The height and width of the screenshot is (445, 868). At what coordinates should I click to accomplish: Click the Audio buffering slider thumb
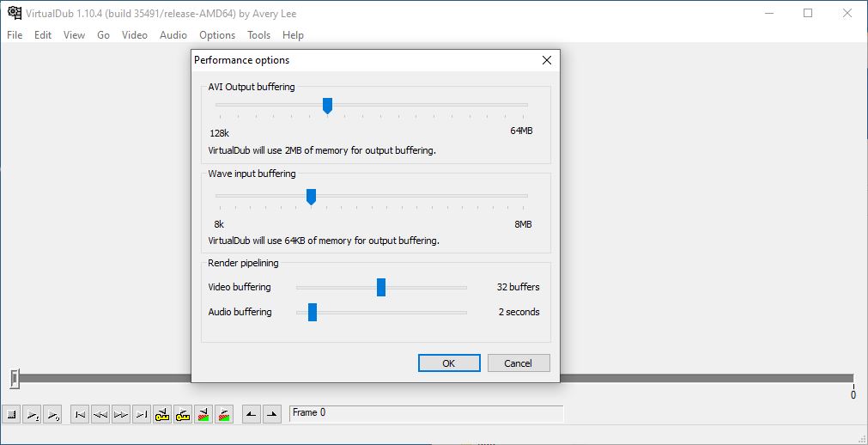(313, 312)
